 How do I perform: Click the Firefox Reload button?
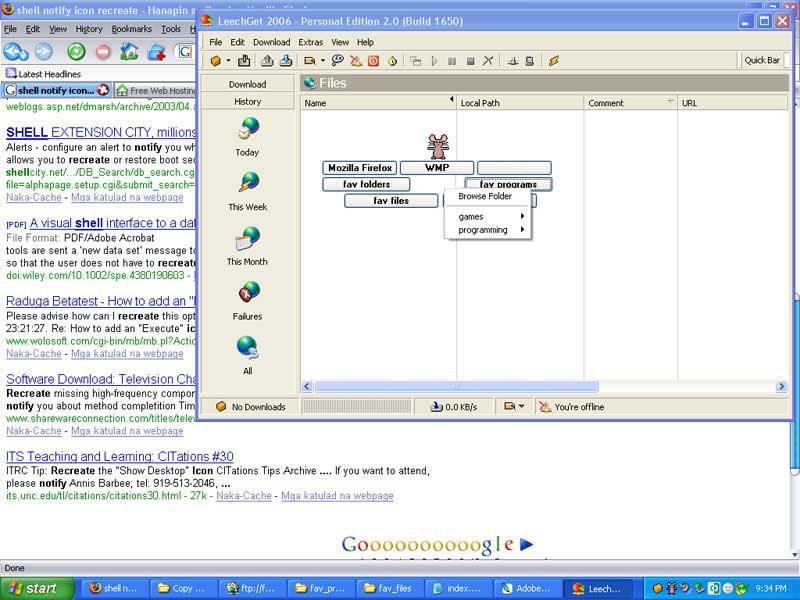pos(77,52)
